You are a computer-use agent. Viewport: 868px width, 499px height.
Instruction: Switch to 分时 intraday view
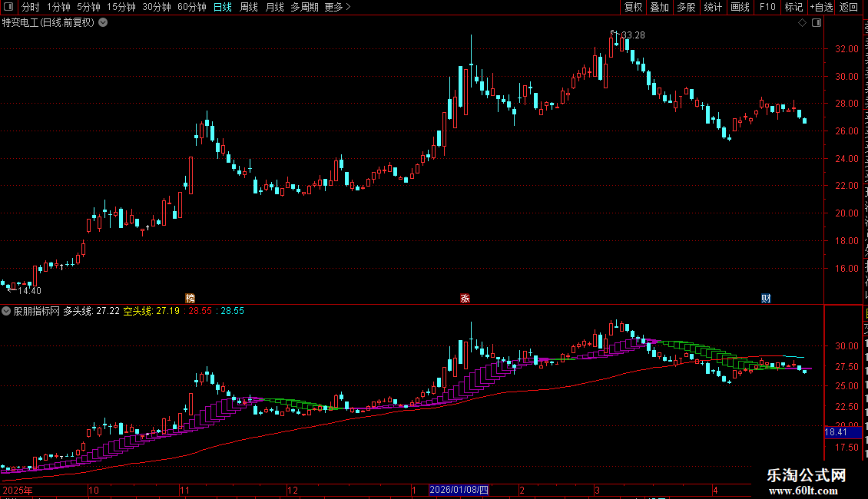[x=31, y=7]
